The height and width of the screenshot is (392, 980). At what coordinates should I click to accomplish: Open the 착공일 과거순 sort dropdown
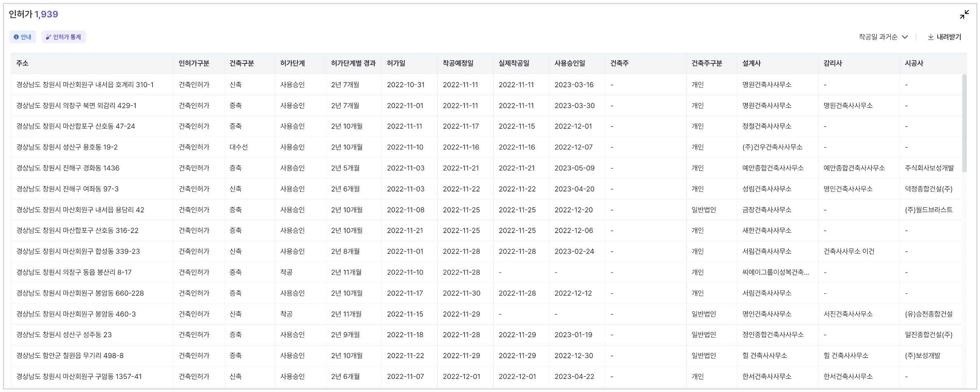pyautogui.click(x=882, y=37)
